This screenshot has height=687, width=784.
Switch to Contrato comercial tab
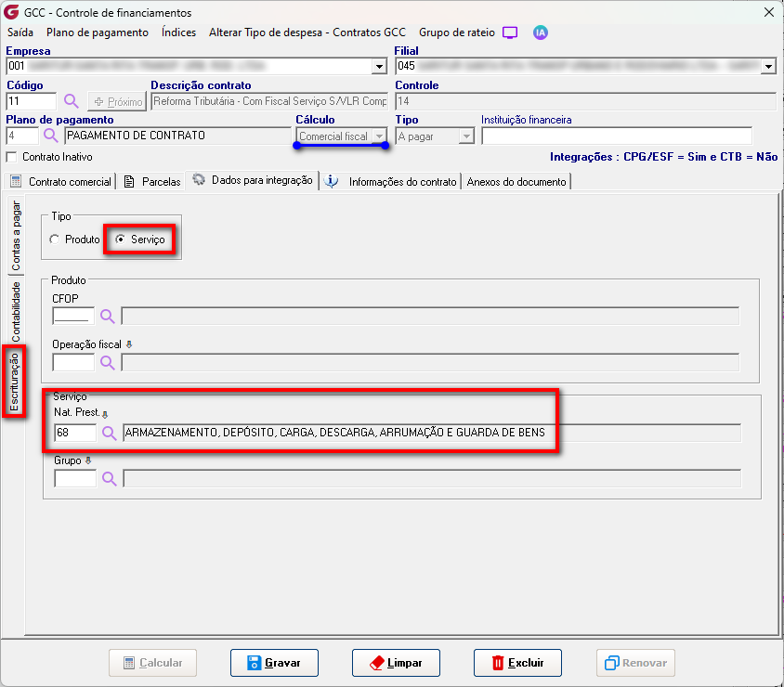[60, 181]
